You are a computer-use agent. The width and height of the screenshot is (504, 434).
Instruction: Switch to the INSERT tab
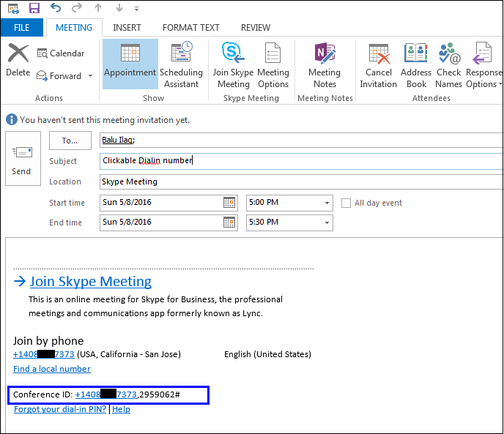[127, 28]
